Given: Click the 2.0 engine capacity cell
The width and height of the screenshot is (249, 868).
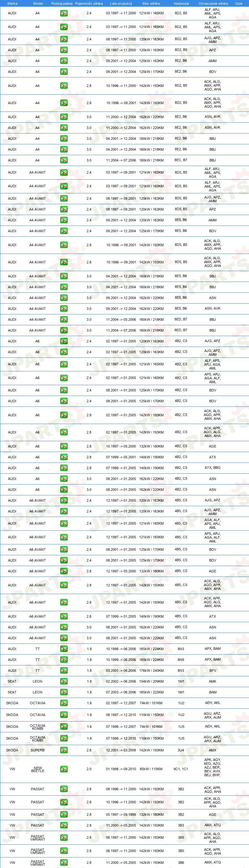Looking at the screenshot, I should tap(89, 769).
